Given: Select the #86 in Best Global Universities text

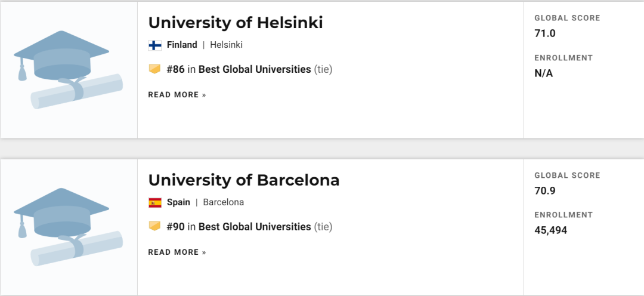Looking at the screenshot, I should (x=239, y=69).
